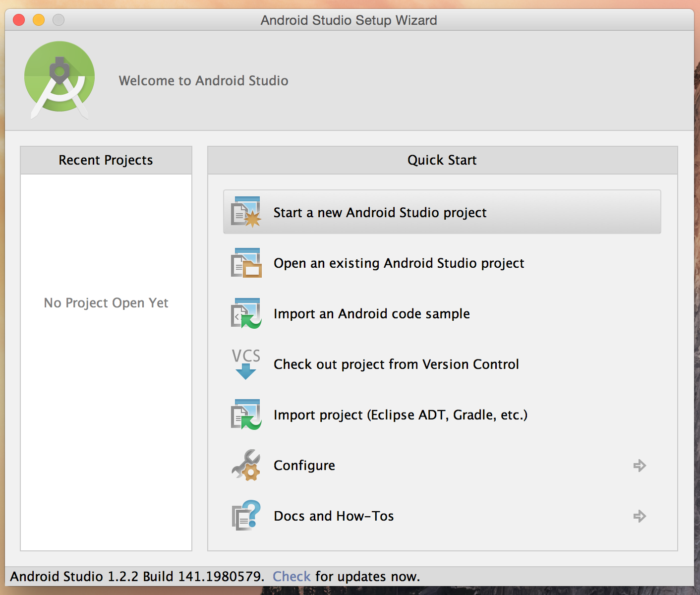Follow the Check for updates link

[292, 576]
